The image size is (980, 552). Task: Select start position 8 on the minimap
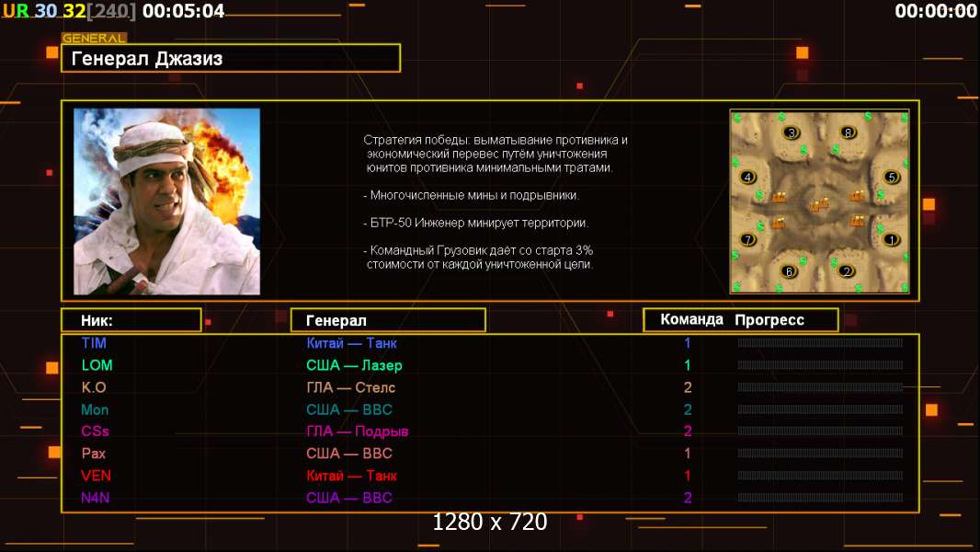[848, 132]
